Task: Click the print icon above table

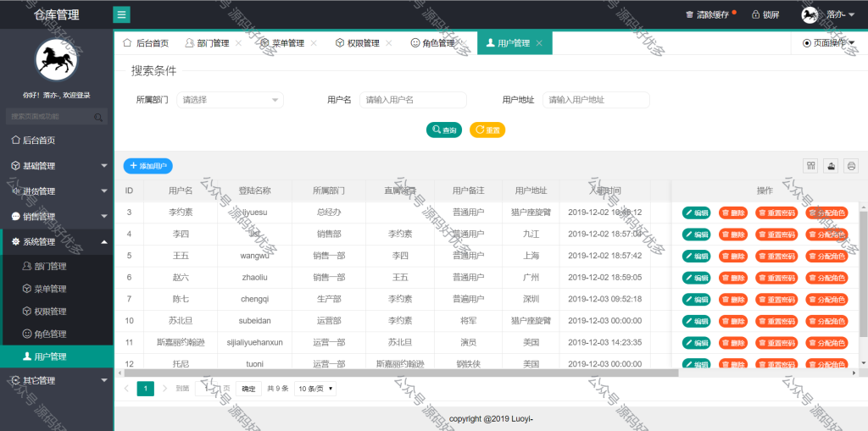Action: click(851, 165)
